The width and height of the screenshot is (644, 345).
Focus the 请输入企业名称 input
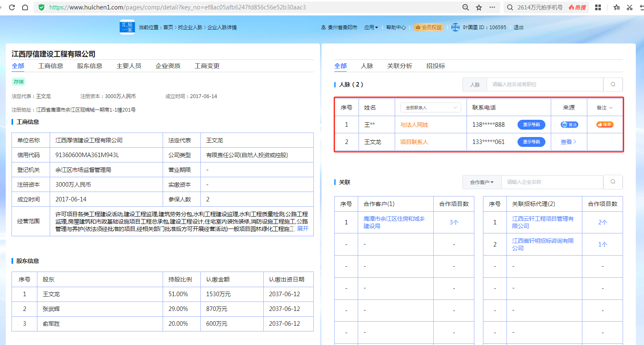[552, 182]
